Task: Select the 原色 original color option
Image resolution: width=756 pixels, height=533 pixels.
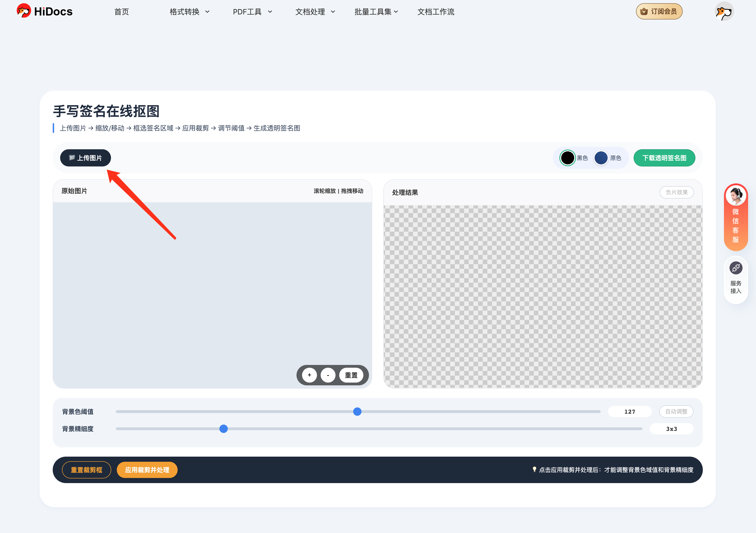Action: coord(601,158)
